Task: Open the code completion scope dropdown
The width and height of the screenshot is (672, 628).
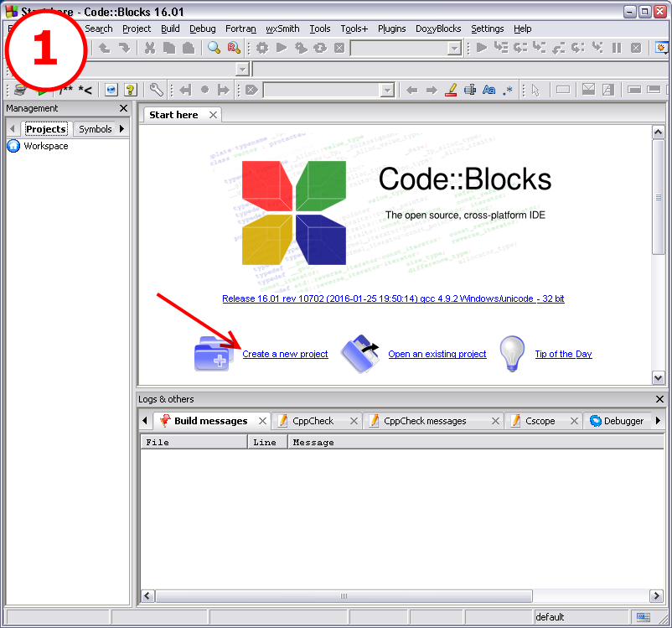Action: pos(242,69)
